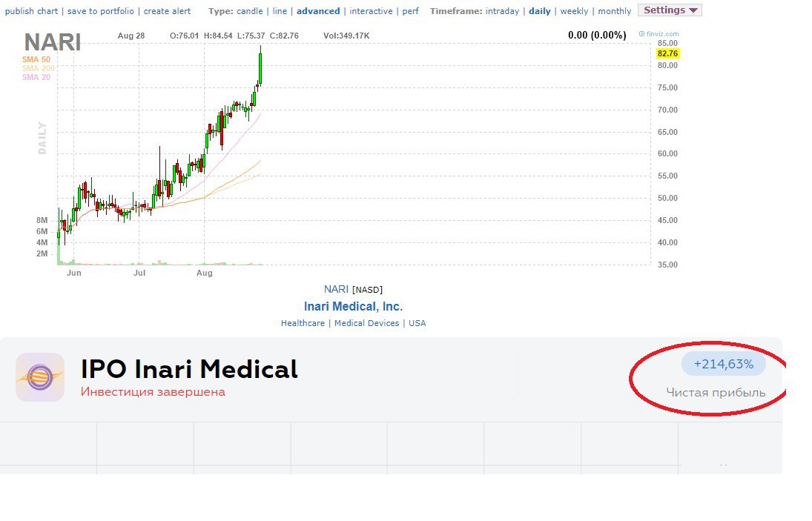The height and width of the screenshot is (521, 812).
Task: Open the Settings dropdown
Action: [670, 10]
